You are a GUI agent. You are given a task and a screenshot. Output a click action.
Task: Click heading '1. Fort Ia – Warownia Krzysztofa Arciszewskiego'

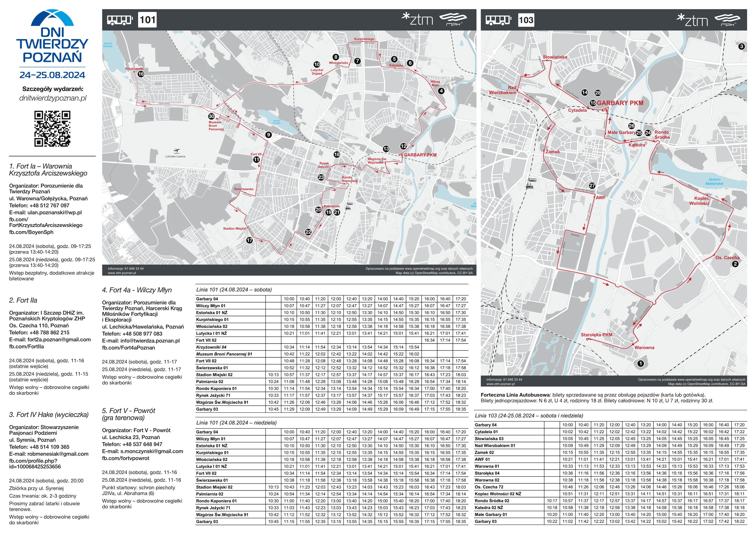click(48, 170)
